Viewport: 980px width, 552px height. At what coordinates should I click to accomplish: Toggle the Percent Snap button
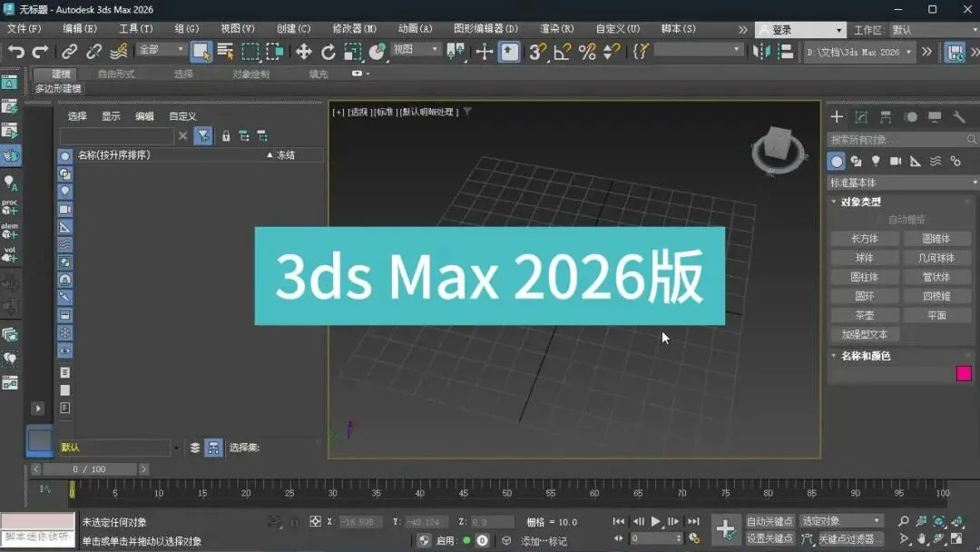(x=587, y=52)
